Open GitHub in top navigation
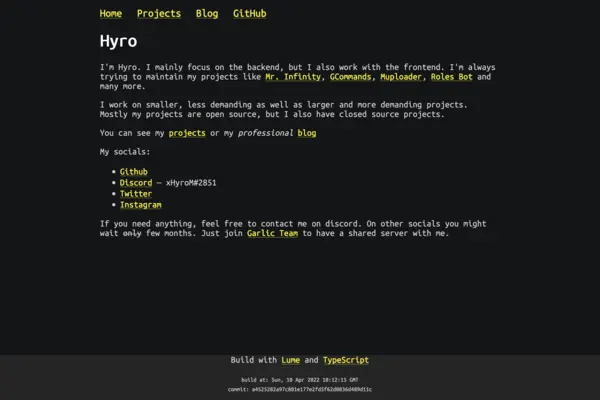 (249, 14)
